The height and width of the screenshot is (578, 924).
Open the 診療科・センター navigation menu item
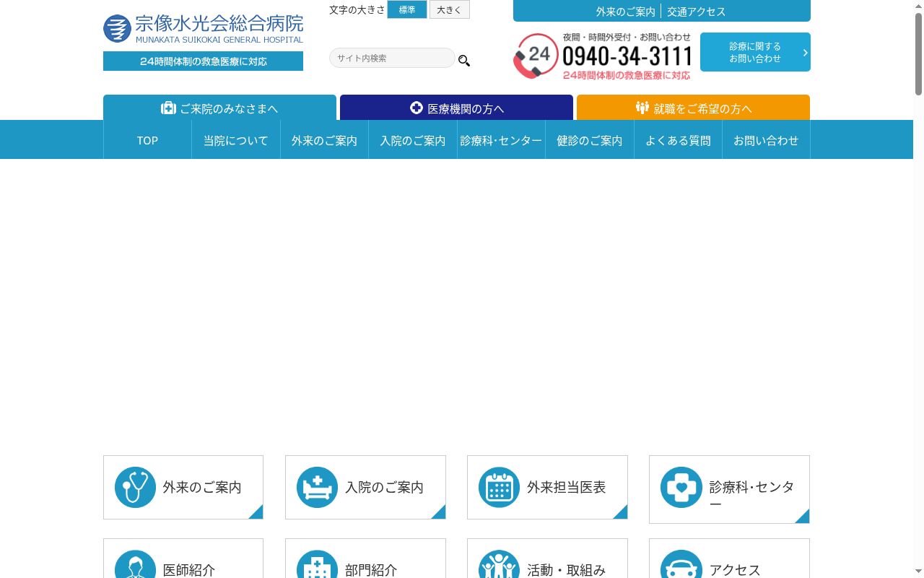501,140
